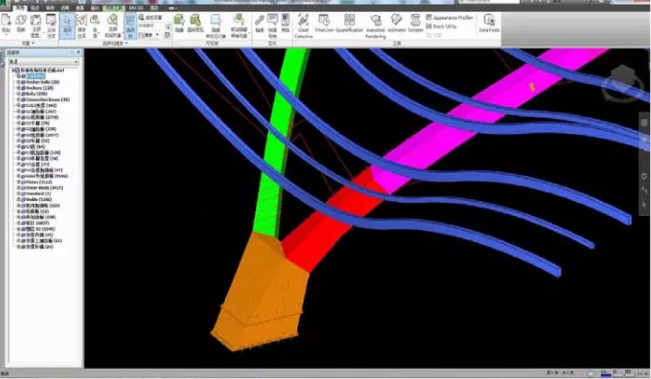Click Appearance Profiler
The image size is (651, 379).
(450, 17)
